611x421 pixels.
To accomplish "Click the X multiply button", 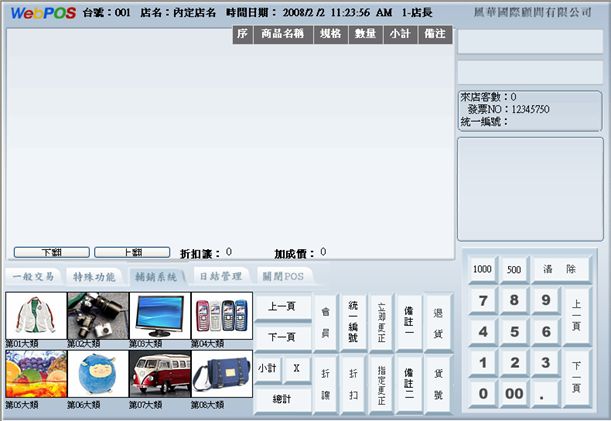I will pyautogui.click(x=297, y=368).
